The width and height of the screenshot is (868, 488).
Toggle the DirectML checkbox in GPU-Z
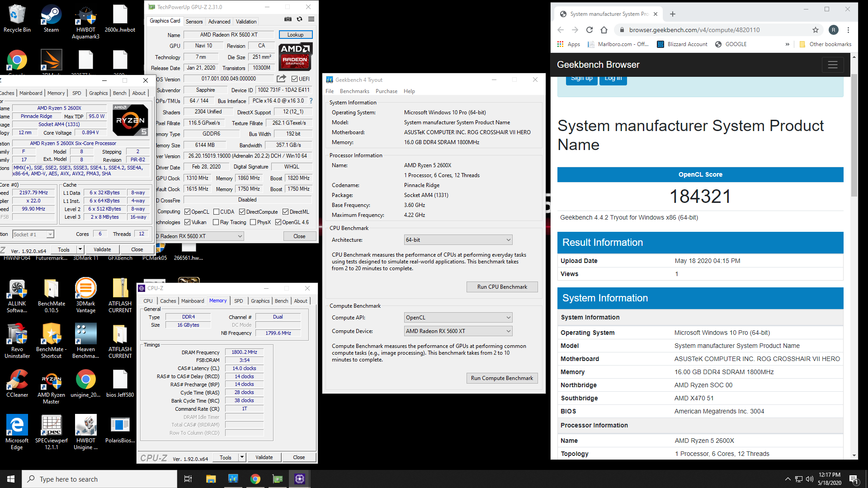pos(285,212)
